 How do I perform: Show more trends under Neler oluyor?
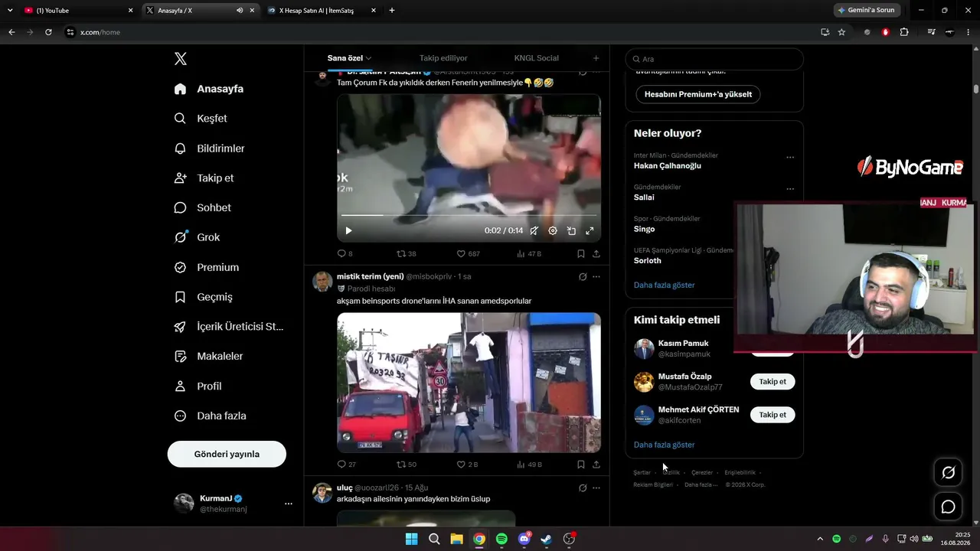[665, 285]
